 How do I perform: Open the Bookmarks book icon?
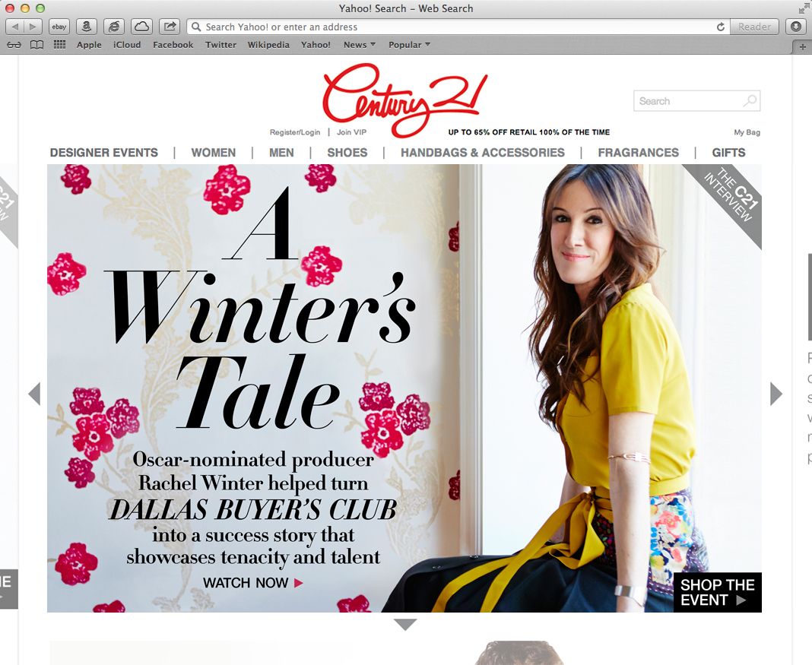pos(36,45)
